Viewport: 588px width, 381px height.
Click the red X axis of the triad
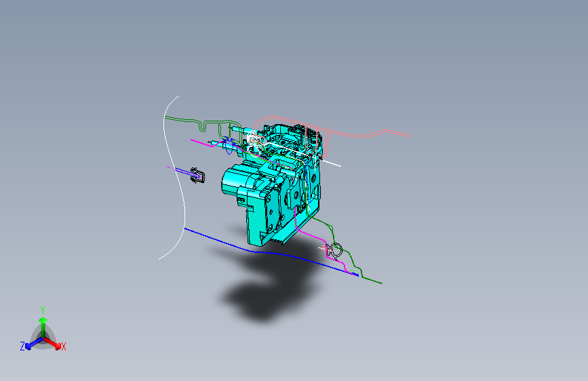(54, 343)
